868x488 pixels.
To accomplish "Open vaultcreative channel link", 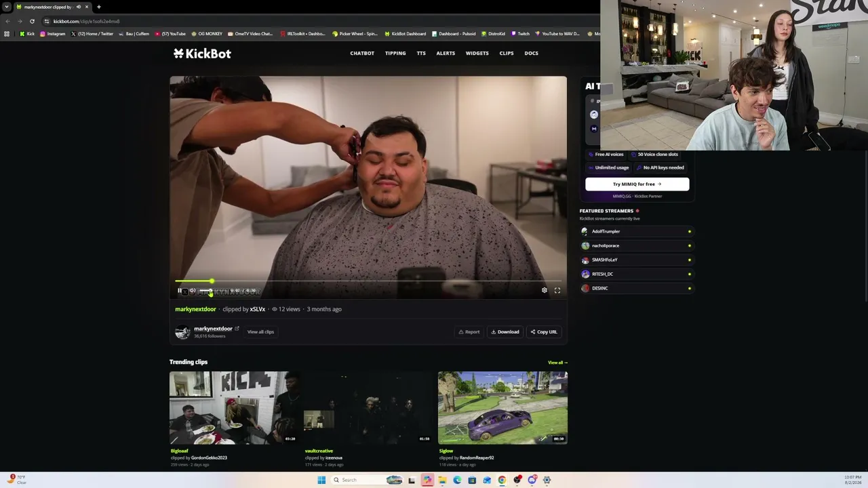I will tap(319, 451).
